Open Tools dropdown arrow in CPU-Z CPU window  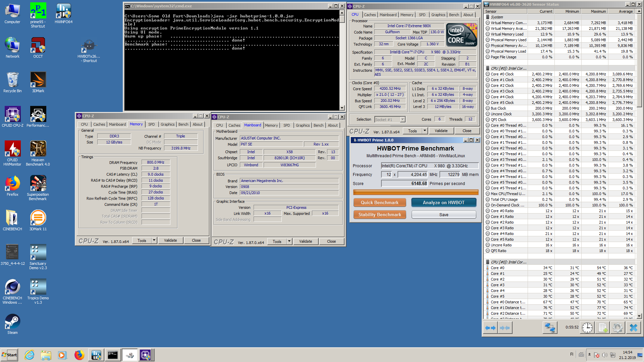[425, 131]
